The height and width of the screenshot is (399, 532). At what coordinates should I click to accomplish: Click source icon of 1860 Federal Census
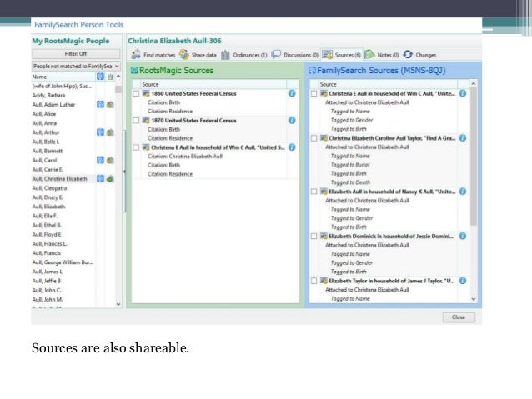tap(146, 93)
